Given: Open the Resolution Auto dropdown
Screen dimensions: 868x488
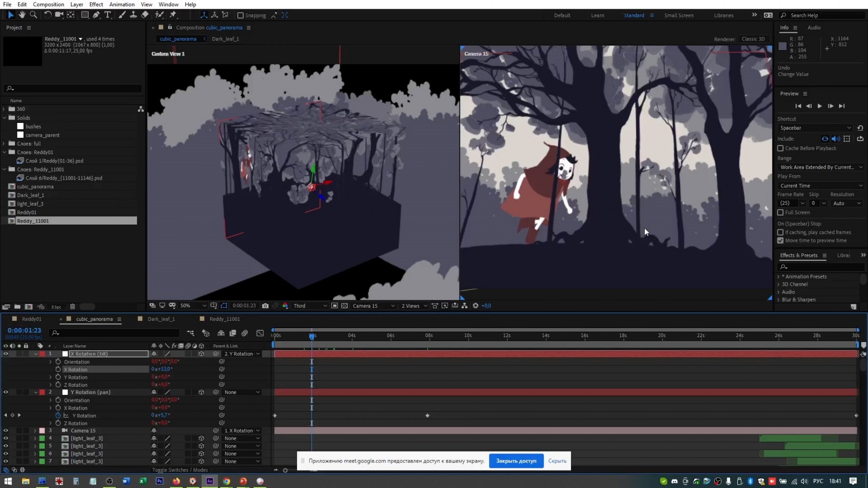Looking at the screenshot, I should pos(847,203).
